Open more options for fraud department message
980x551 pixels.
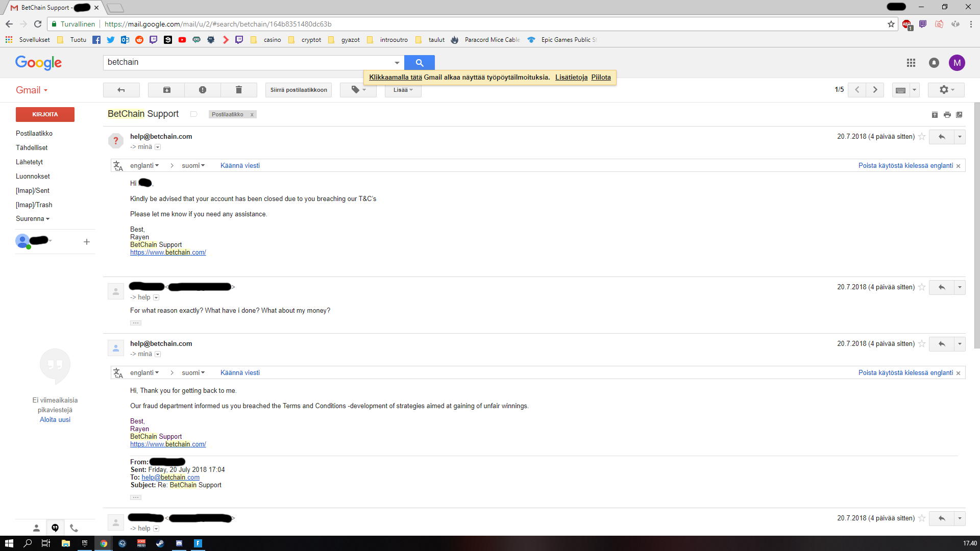[960, 344]
